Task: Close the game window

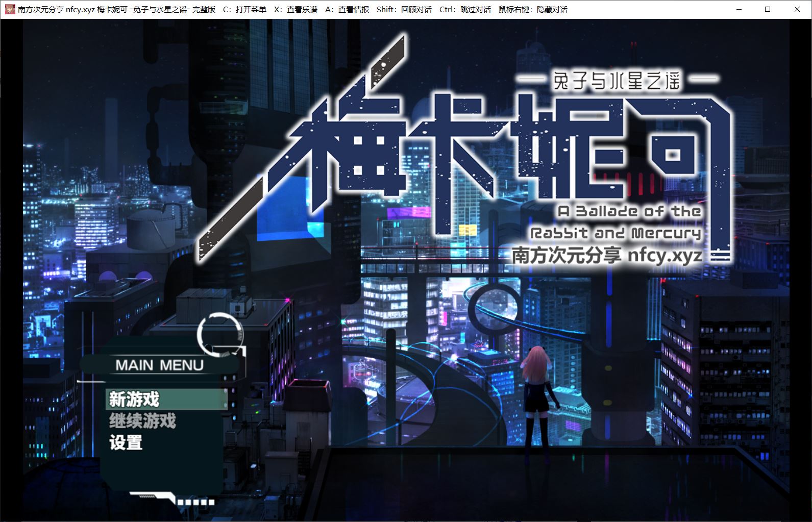Action: (x=796, y=9)
